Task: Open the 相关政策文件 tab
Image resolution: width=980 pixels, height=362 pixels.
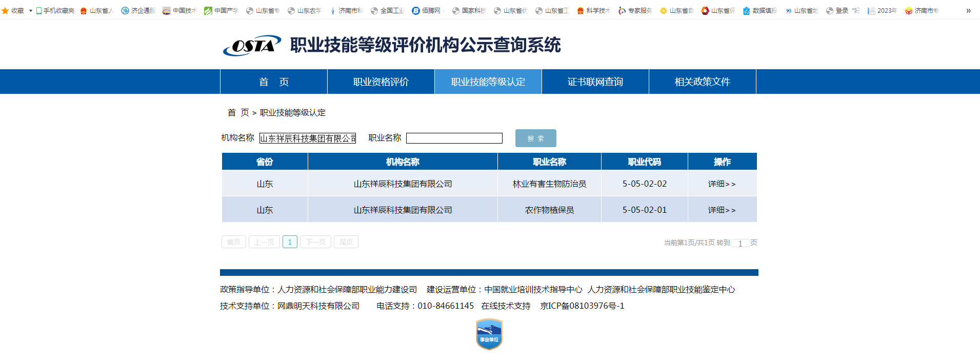Action: click(x=703, y=82)
